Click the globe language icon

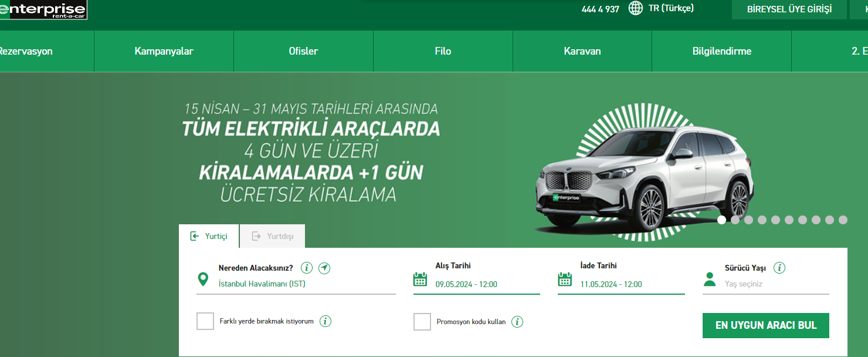pos(635,9)
